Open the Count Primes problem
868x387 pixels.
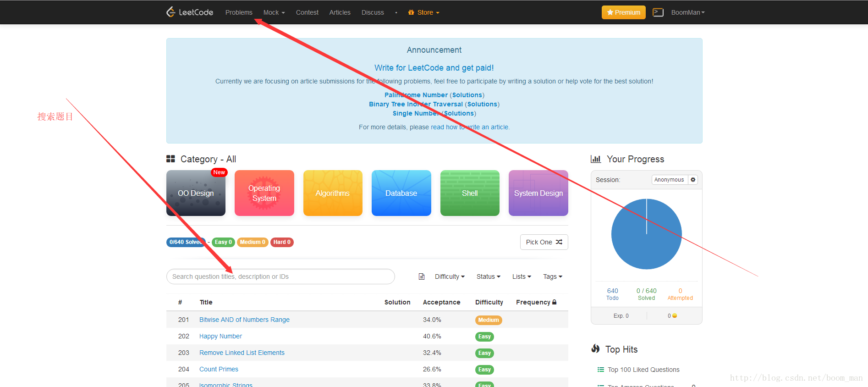tap(219, 369)
